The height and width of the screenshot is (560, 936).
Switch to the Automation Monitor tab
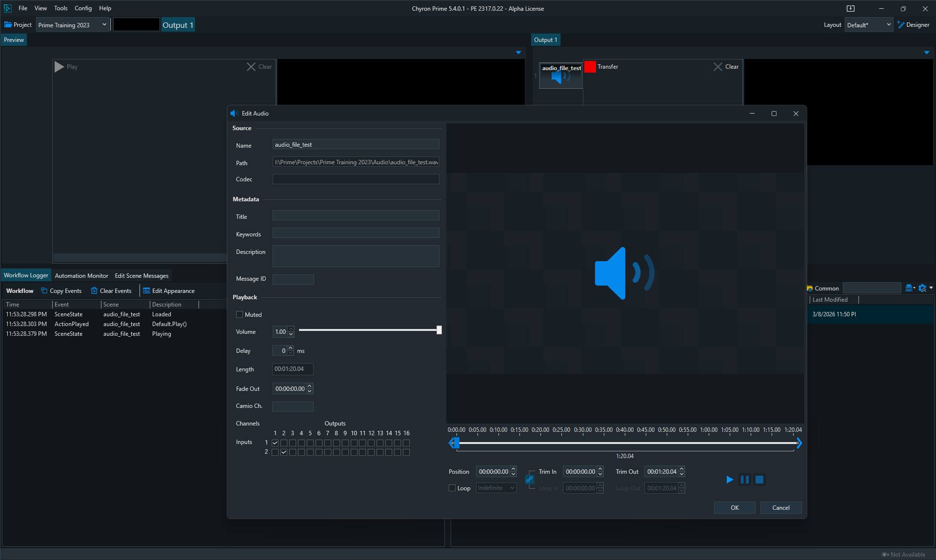click(81, 276)
